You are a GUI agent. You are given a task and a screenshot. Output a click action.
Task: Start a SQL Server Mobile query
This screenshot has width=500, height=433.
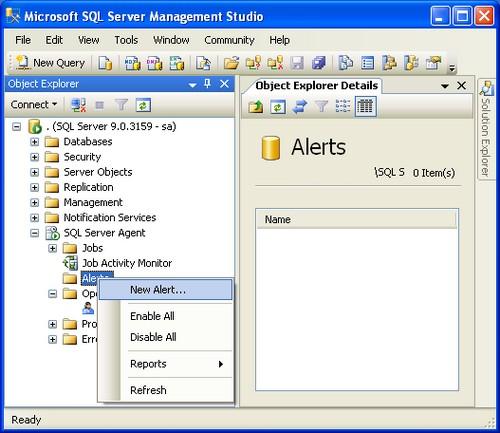(203, 63)
